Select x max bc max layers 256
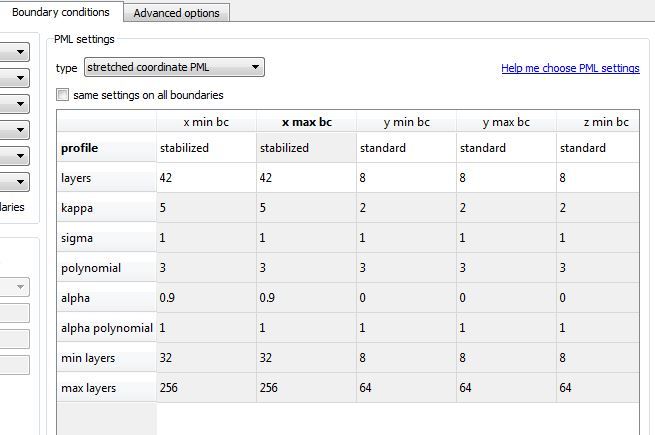The image size is (655, 435). pos(306,388)
